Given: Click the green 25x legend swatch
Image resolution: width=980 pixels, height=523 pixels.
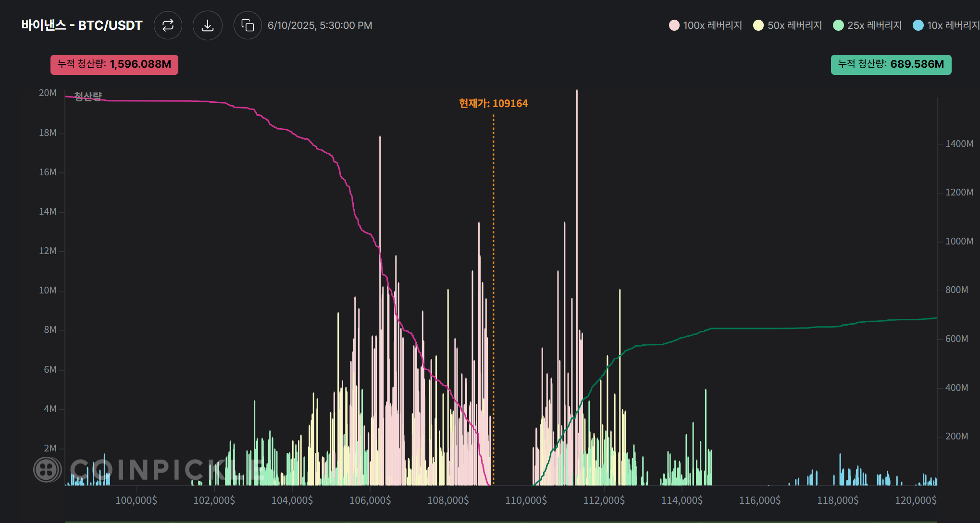Looking at the screenshot, I should (x=838, y=25).
